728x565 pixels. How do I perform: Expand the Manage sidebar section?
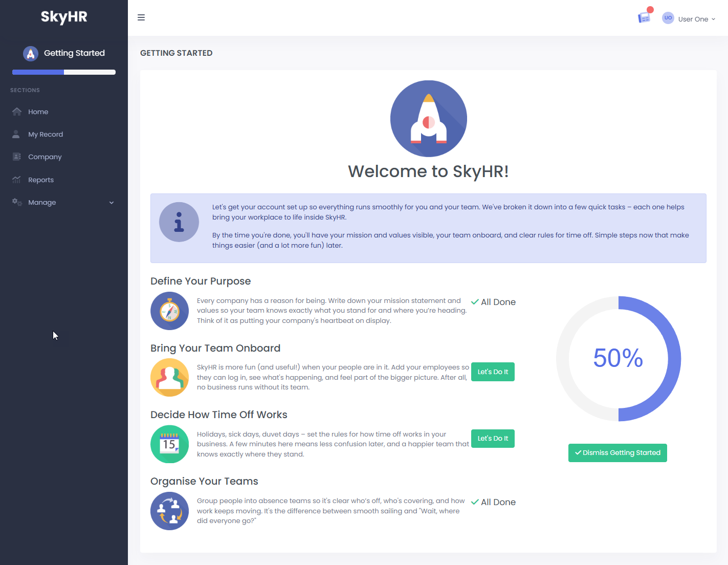tap(63, 203)
